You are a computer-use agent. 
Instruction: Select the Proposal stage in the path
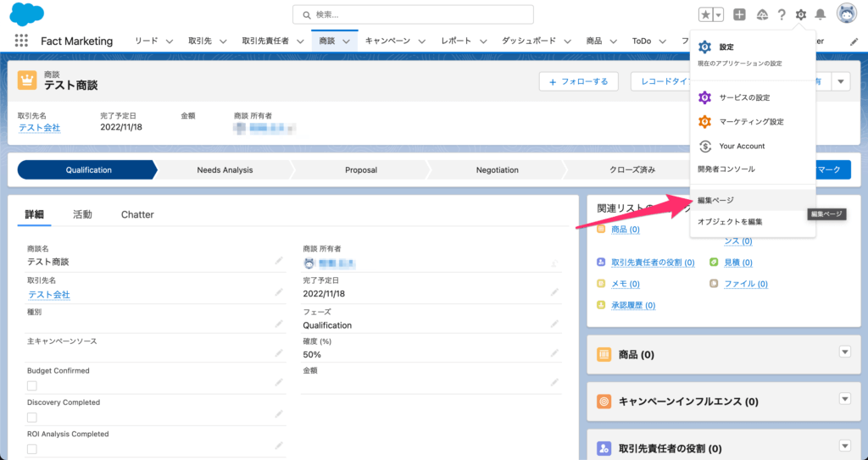pos(361,169)
